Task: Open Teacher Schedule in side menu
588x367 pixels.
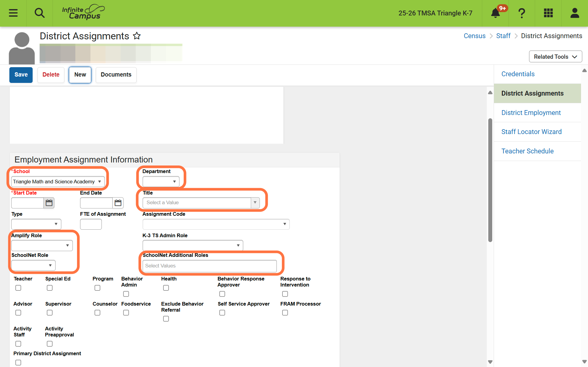Action: pos(527,151)
